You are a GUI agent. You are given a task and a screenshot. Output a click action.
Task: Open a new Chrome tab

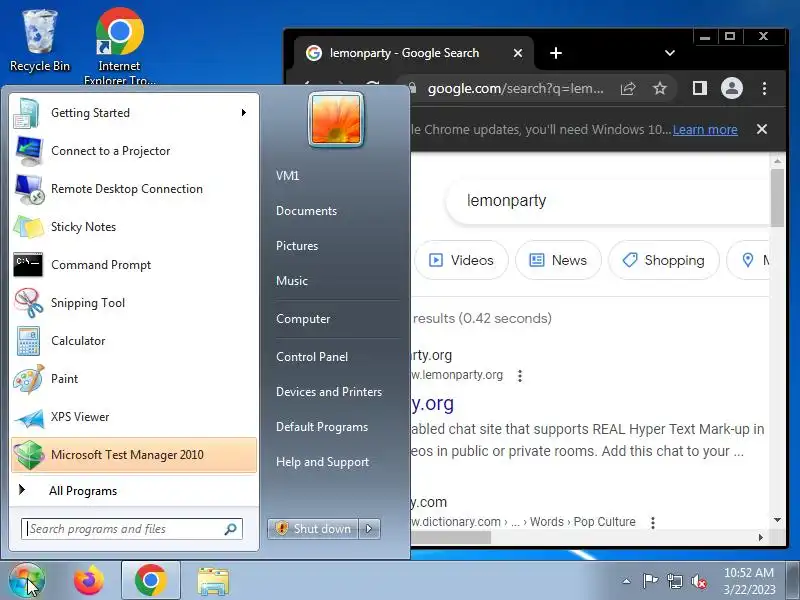pyautogui.click(x=556, y=53)
